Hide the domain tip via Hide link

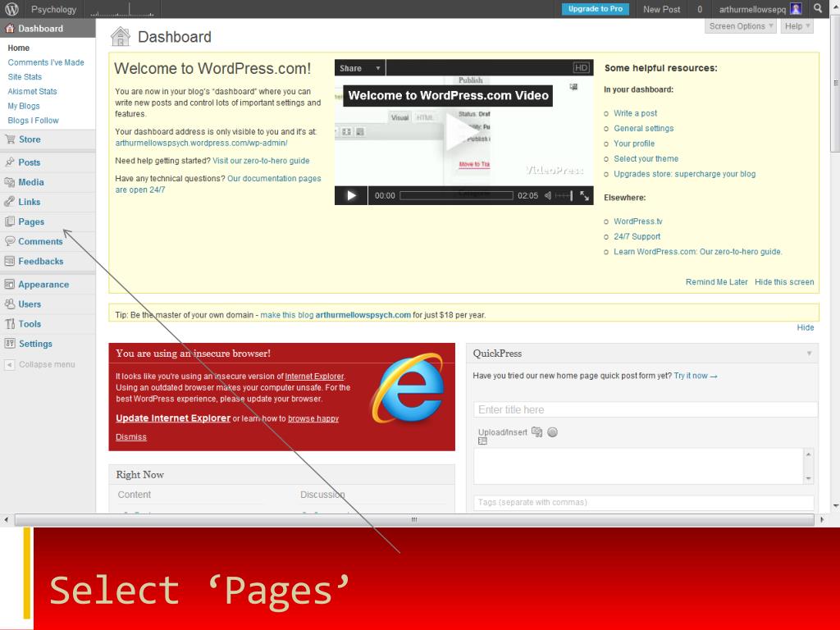tap(805, 327)
